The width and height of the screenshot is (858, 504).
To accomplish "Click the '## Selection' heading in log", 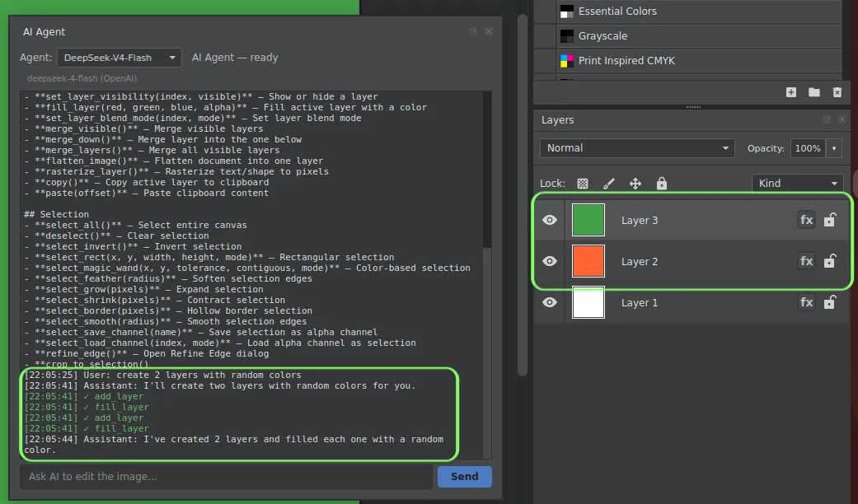I will coord(56,214).
